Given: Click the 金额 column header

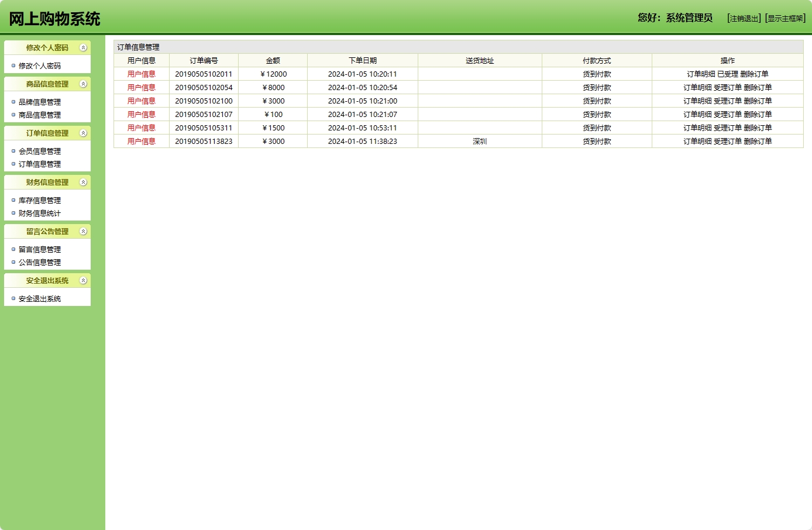Looking at the screenshot, I should click(273, 61).
